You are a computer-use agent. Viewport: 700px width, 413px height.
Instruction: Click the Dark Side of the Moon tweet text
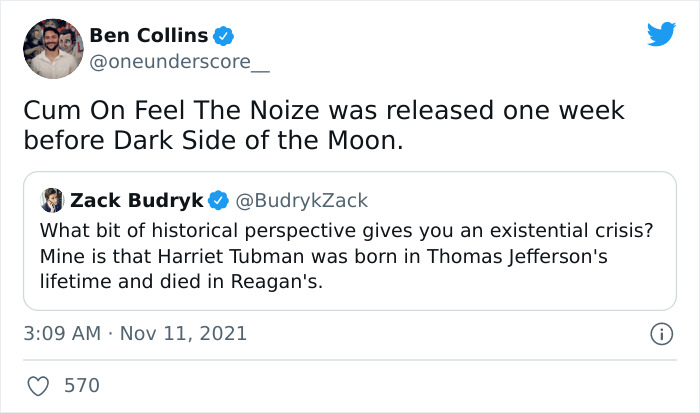(x=214, y=141)
